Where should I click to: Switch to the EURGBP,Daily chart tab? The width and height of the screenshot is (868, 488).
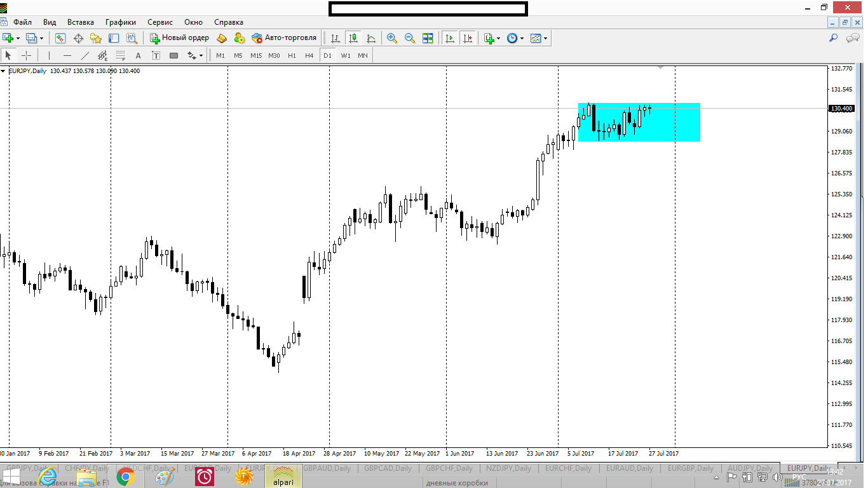[x=689, y=468]
